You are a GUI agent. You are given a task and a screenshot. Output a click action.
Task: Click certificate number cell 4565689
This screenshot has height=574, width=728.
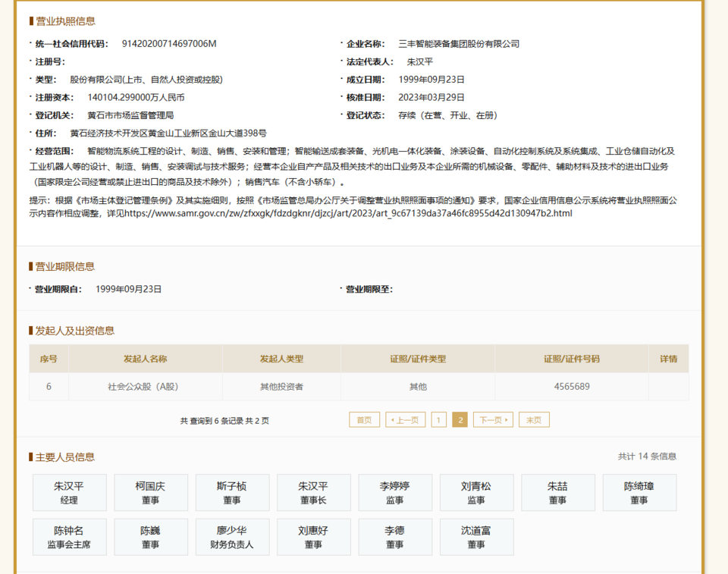tap(572, 387)
